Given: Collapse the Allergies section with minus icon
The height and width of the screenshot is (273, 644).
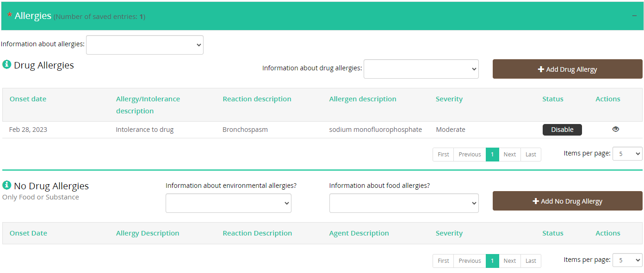Looking at the screenshot, I should tap(634, 16).
